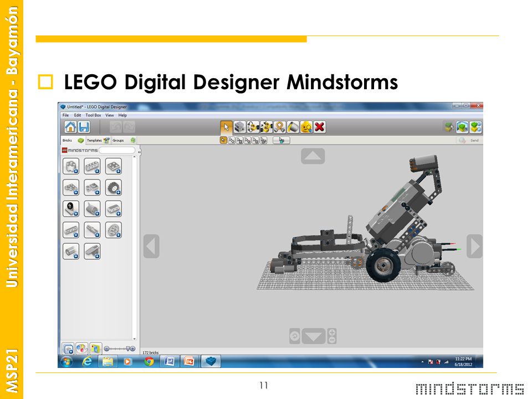The image size is (532, 399).
Task: Switch to the Templates tab
Action: 98,140
